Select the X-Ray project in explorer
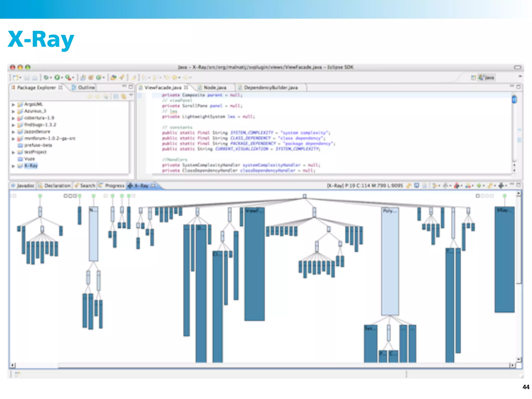532x399 pixels. (31, 166)
